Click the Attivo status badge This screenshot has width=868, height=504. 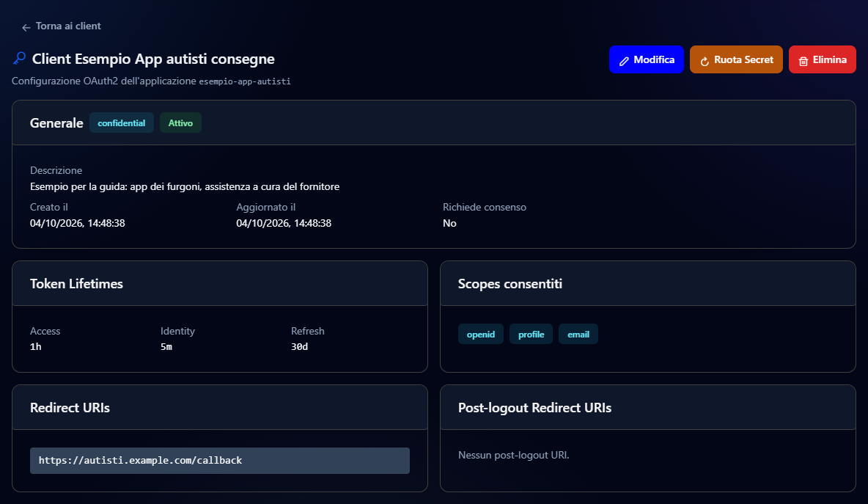[180, 123]
